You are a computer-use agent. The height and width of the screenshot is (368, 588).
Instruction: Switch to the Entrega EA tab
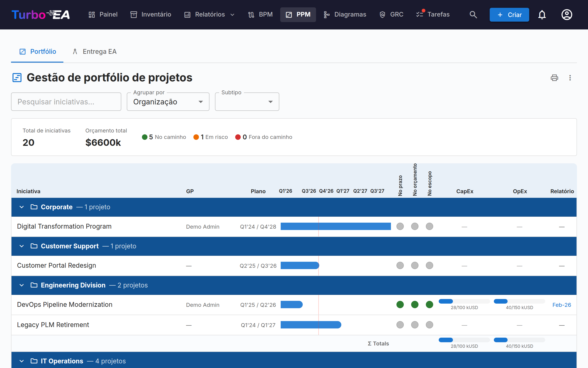95,52
